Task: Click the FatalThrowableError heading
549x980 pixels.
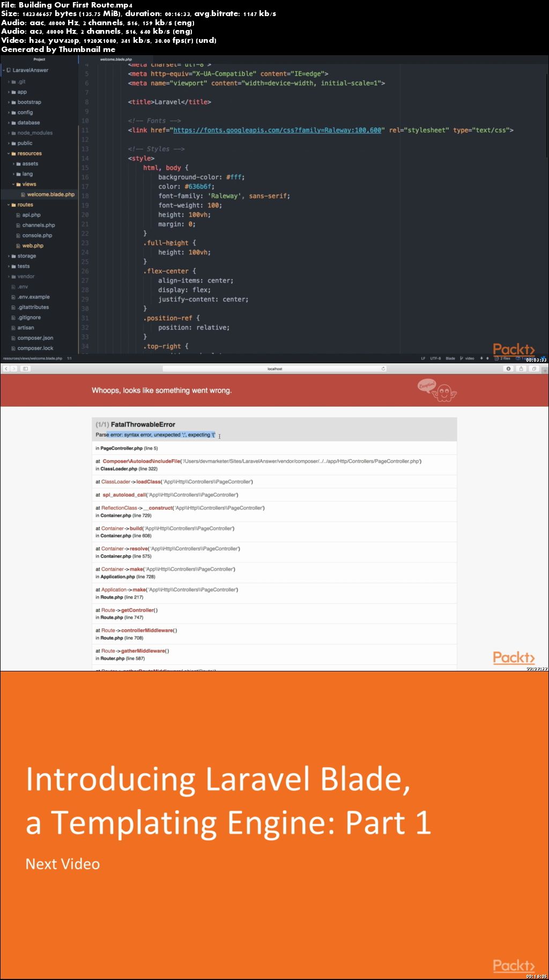Action: 143,424
